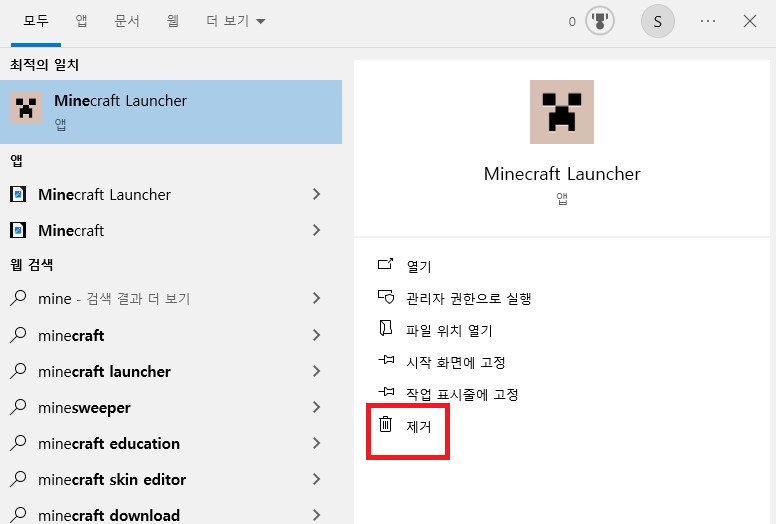This screenshot has height=524, width=776.
Task: Open the 더 보기 dropdown
Action: 236,21
